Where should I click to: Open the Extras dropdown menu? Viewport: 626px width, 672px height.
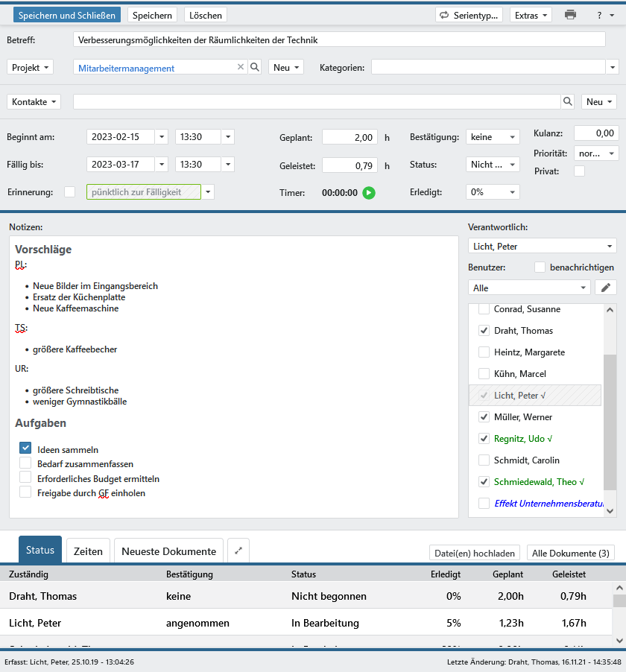pyautogui.click(x=531, y=15)
